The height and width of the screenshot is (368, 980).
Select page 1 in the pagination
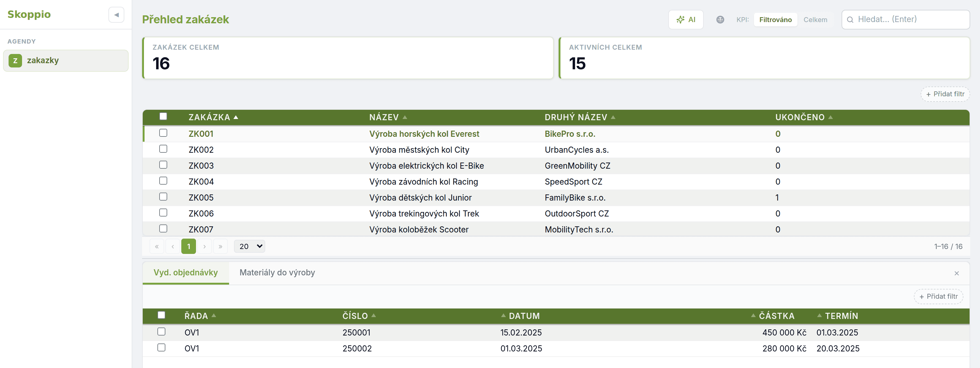(189, 247)
